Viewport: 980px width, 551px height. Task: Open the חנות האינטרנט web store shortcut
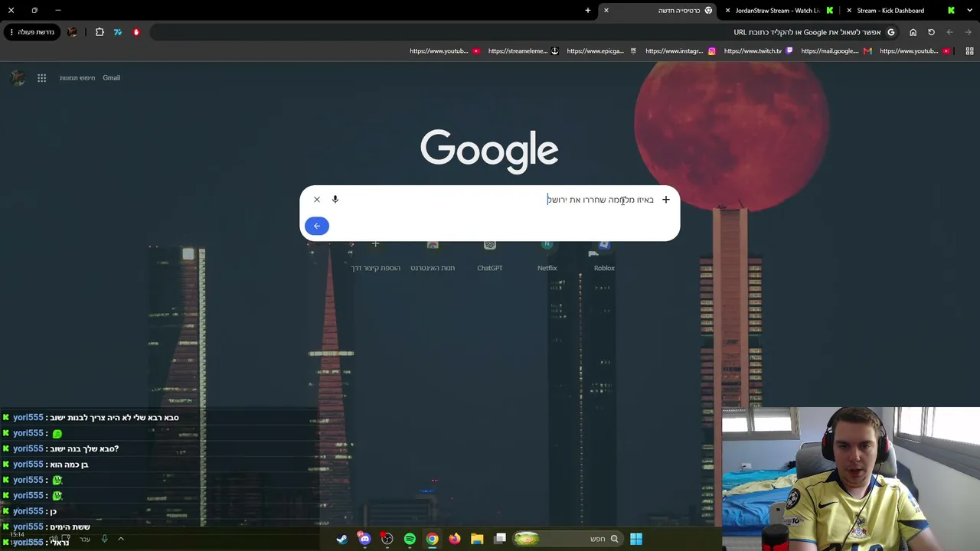(x=433, y=256)
